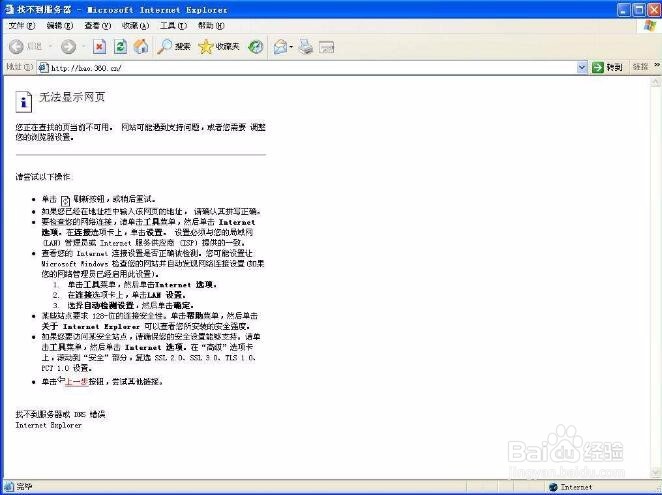
Task: Click the Edit page toolbar icon
Action: (326, 47)
